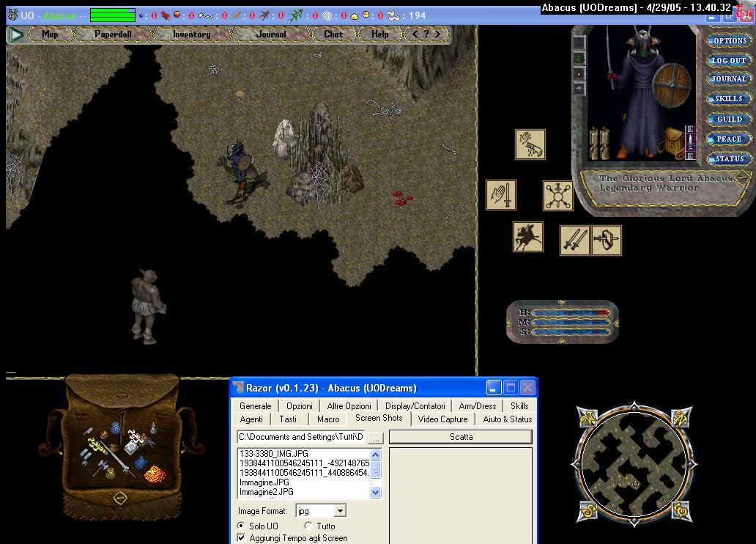
Task: Click the LOG OUT button
Action: pyautogui.click(x=728, y=60)
